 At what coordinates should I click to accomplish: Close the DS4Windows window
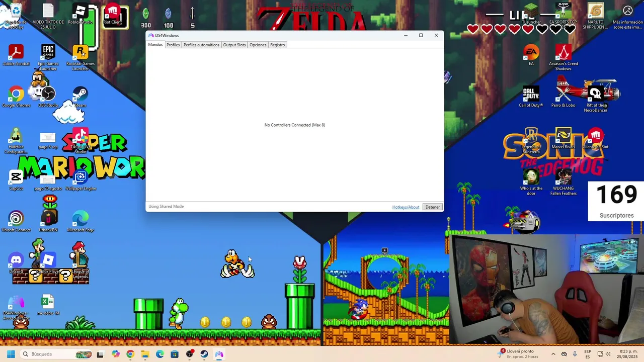[436, 35]
